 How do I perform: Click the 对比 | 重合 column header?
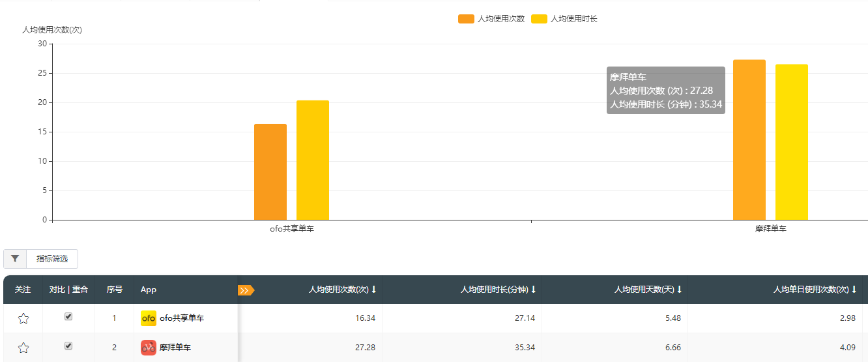(x=68, y=290)
